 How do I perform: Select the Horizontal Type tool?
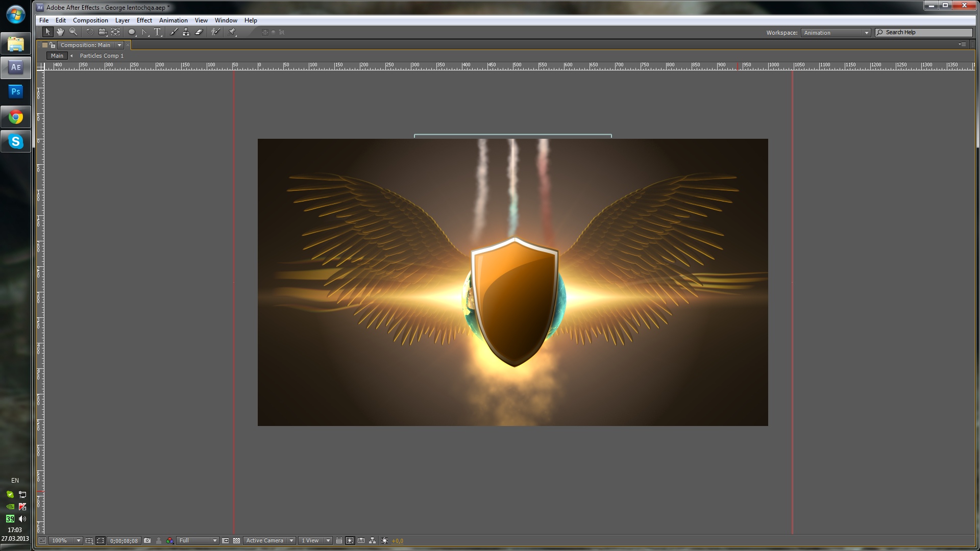158,32
